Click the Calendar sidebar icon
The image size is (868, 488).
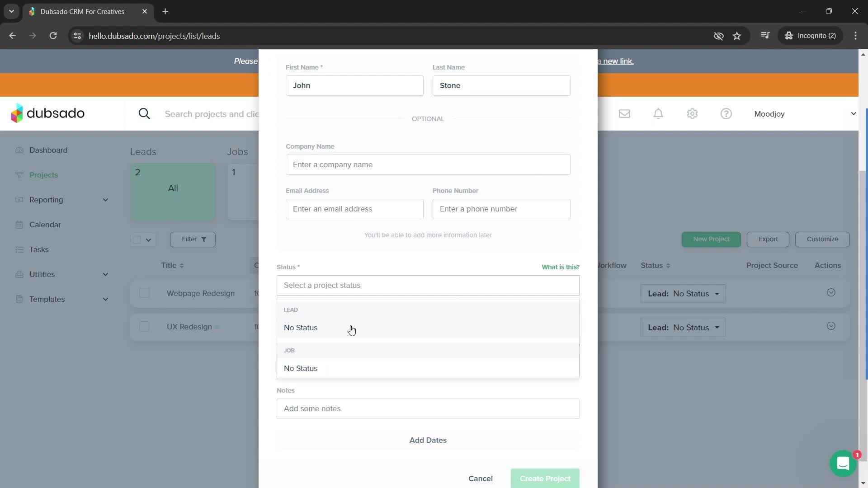[x=19, y=225]
